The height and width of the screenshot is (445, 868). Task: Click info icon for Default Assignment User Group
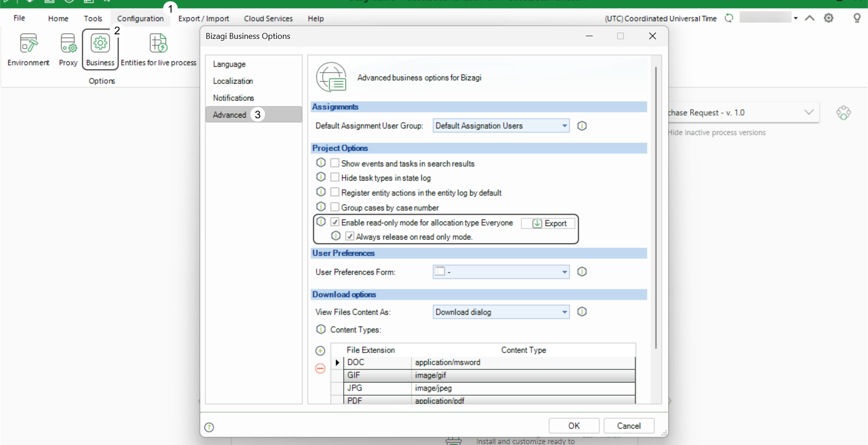582,126
